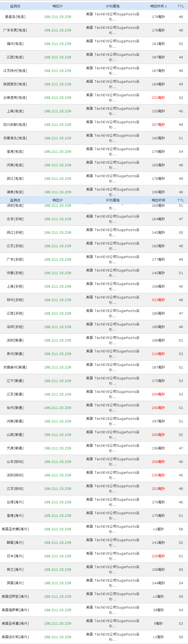Click the IP address for 上海[电信]
Image resolution: width=188 pixels, height=644 pixels.
pyautogui.click(x=57, y=111)
